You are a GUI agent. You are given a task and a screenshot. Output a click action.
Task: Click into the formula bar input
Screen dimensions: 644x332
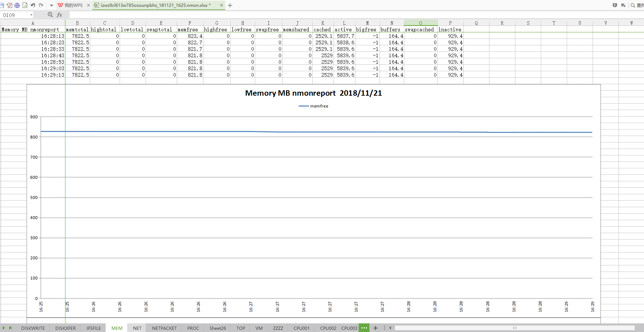pos(356,15)
